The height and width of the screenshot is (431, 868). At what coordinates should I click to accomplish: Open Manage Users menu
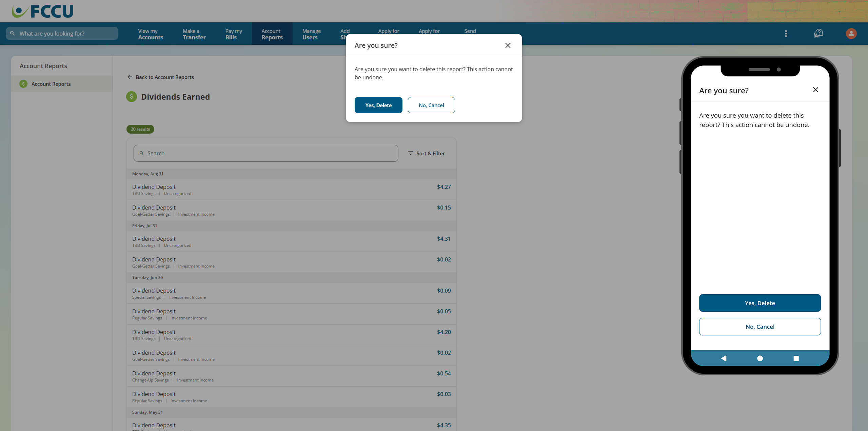click(x=312, y=34)
